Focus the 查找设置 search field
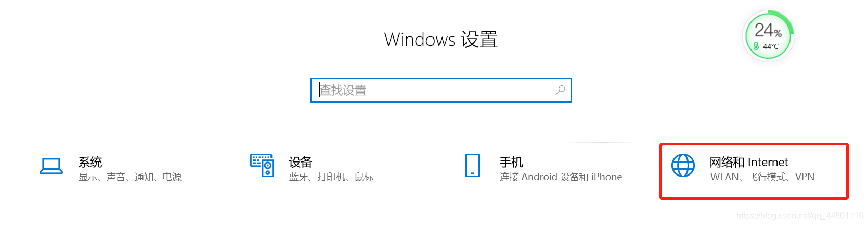The height and width of the screenshot is (225, 868). tap(441, 90)
